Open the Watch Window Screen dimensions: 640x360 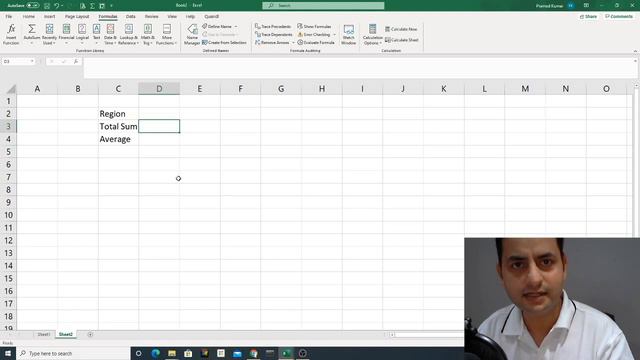(x=349, y=34)
